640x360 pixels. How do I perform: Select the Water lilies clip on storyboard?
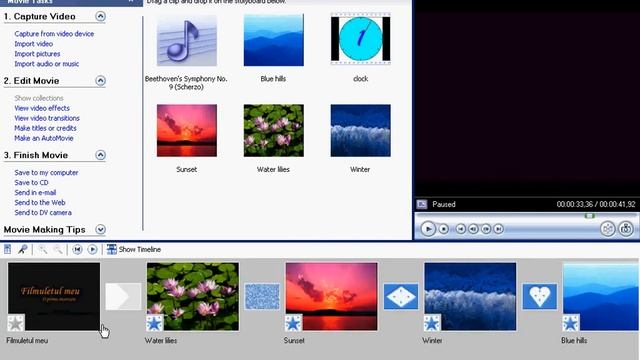point(193,296)
